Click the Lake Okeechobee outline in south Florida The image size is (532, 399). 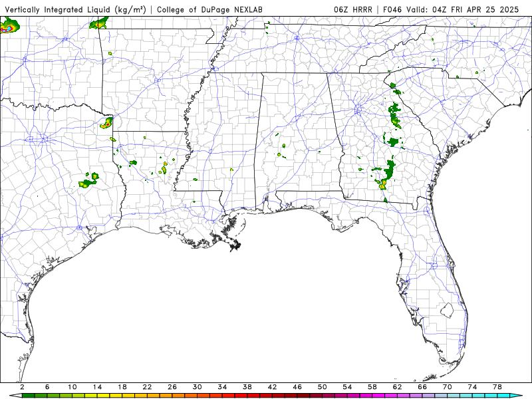point(447,310)
